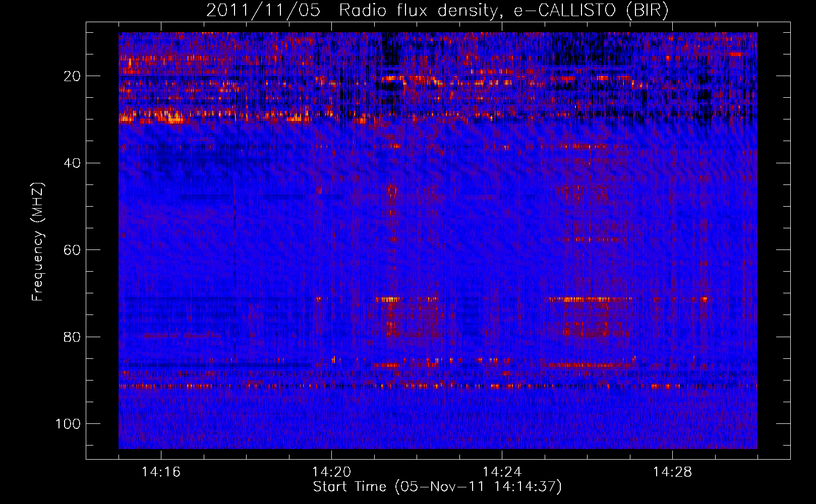Click the '14:20' time tick label

click(x=331, y=472)
